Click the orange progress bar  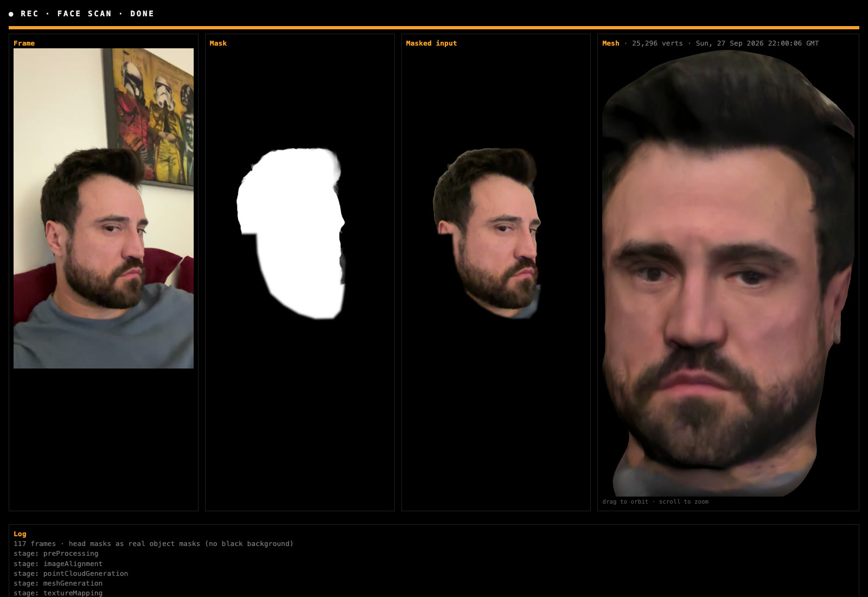click(434, 28)
